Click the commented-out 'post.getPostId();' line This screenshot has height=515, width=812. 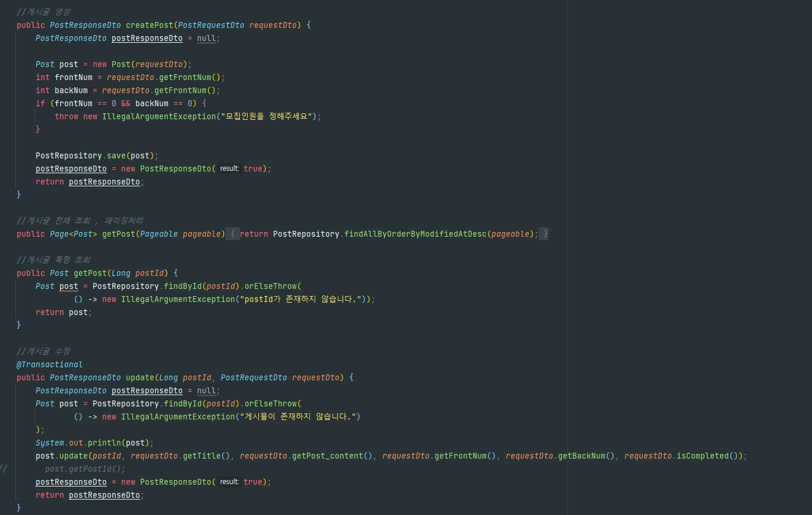[x=85, y=469]
